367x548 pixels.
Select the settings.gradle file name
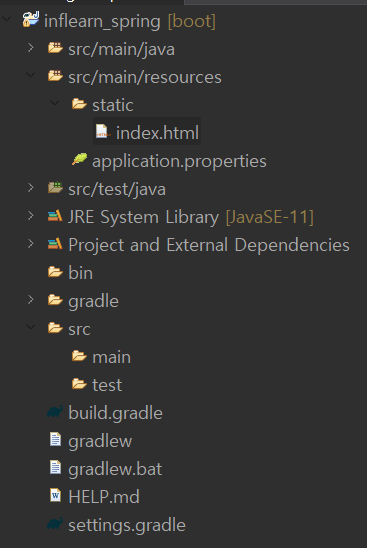tap(127, 526)
